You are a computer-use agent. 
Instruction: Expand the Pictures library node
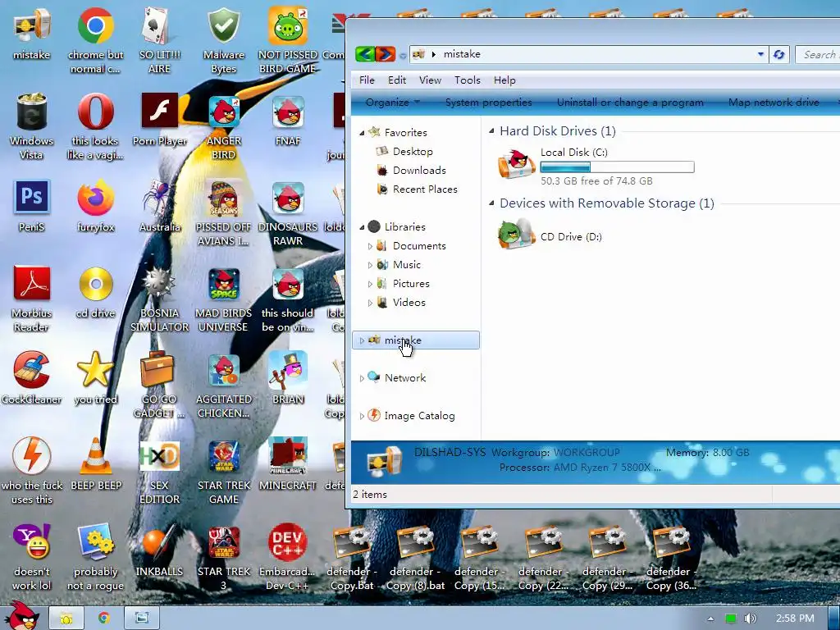click(x=370, y=283)
